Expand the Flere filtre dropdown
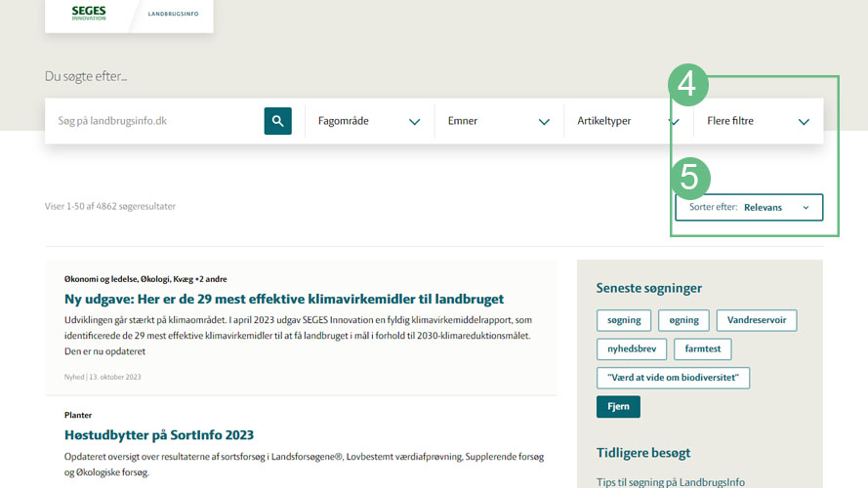Screen dimensions: 868x488 758,121
